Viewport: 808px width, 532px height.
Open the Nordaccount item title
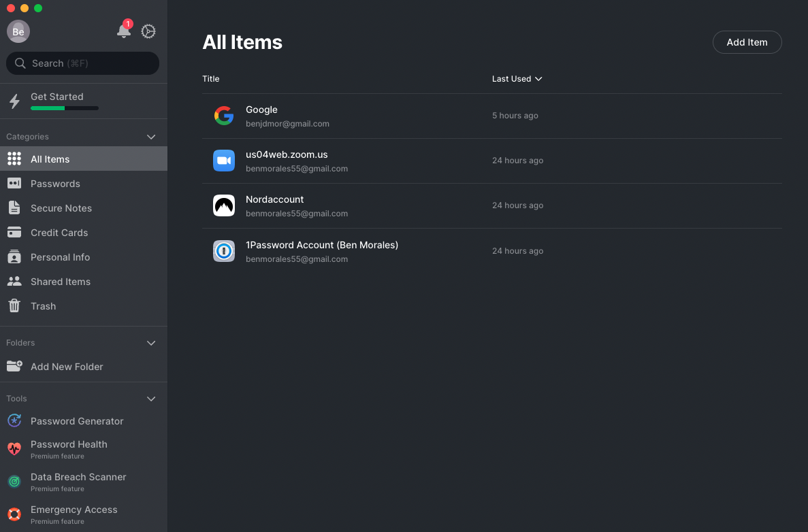click(274, 199)
